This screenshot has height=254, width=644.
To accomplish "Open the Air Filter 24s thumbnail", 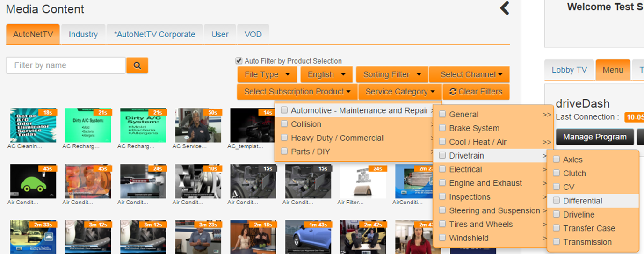I will (363, 181).
